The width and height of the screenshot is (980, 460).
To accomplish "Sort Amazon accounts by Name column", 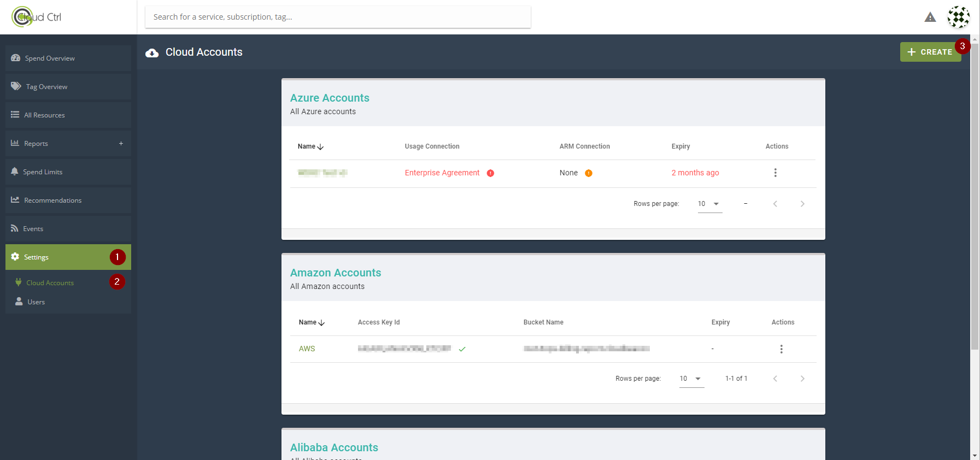I will pyautogui.click(x=311, y=322).
